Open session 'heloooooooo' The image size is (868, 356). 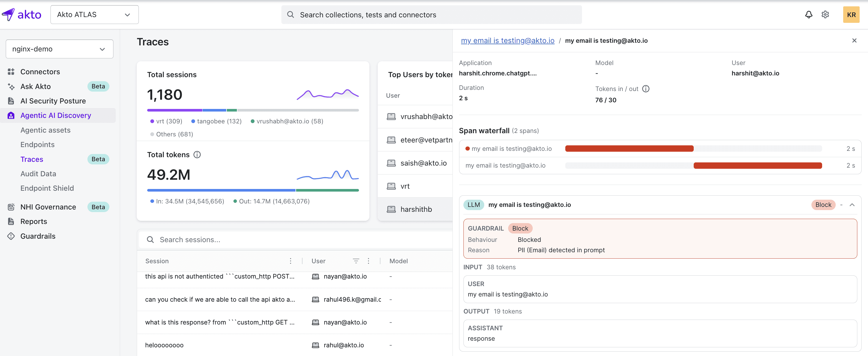164,345
